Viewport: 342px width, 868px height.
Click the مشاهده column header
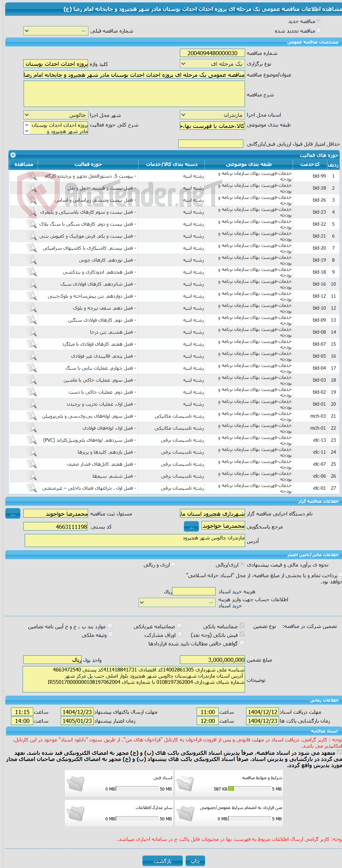click(x=24, y=164)
